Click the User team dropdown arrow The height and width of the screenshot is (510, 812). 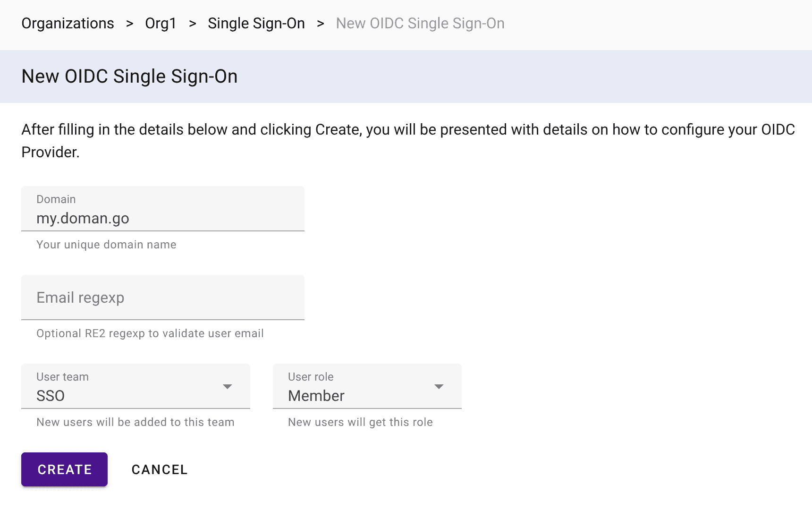228,387
